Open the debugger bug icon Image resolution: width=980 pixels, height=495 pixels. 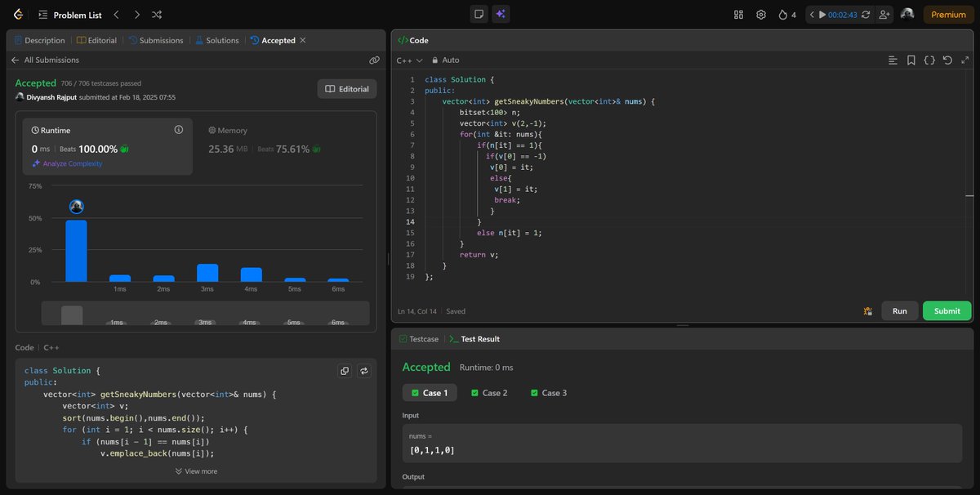pyautogui.click(x=867, y=311)
